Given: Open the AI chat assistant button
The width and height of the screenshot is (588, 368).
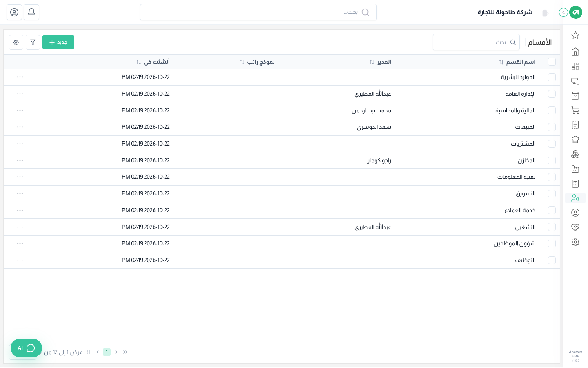Looking at the screenshot, I should (27, 348).
